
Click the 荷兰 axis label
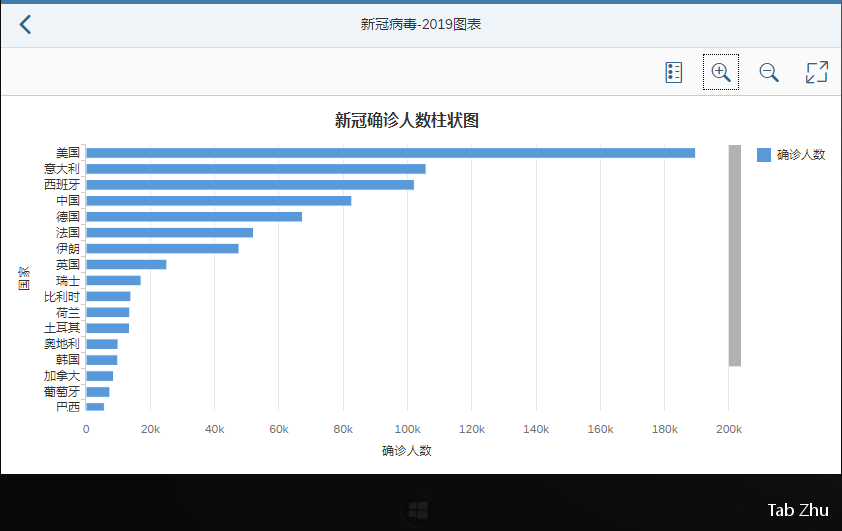coord(68,312)
